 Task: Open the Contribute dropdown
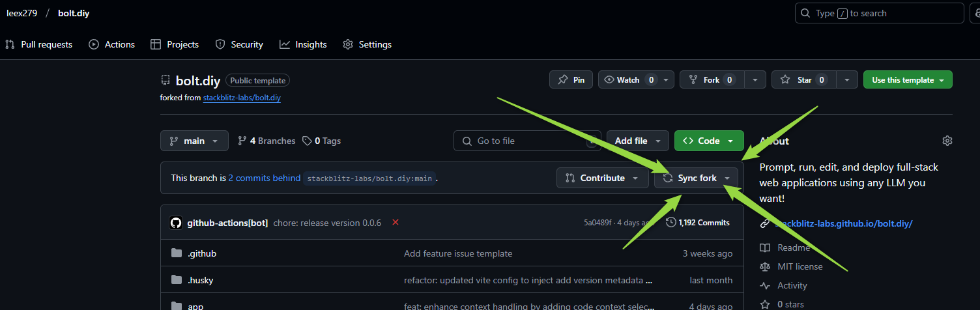coord(602,178)
